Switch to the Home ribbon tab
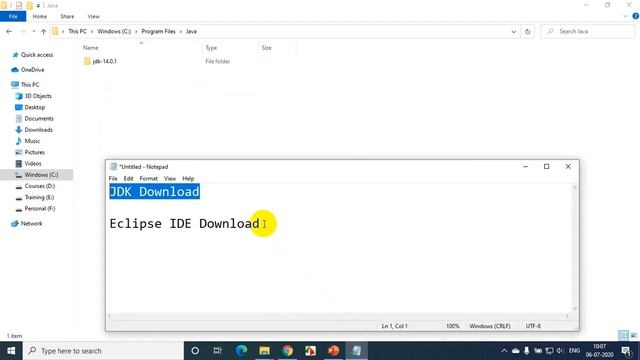 point(40,16)
